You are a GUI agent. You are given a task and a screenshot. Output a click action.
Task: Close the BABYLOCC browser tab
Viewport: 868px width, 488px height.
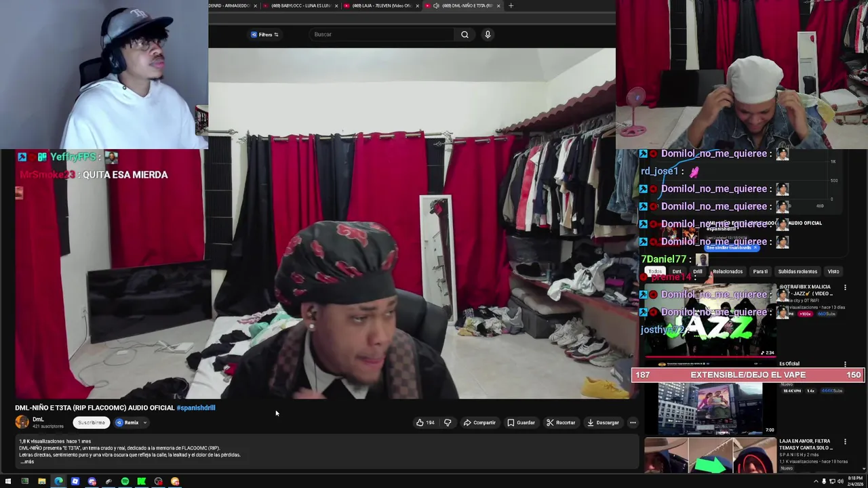tap(336, 5)
